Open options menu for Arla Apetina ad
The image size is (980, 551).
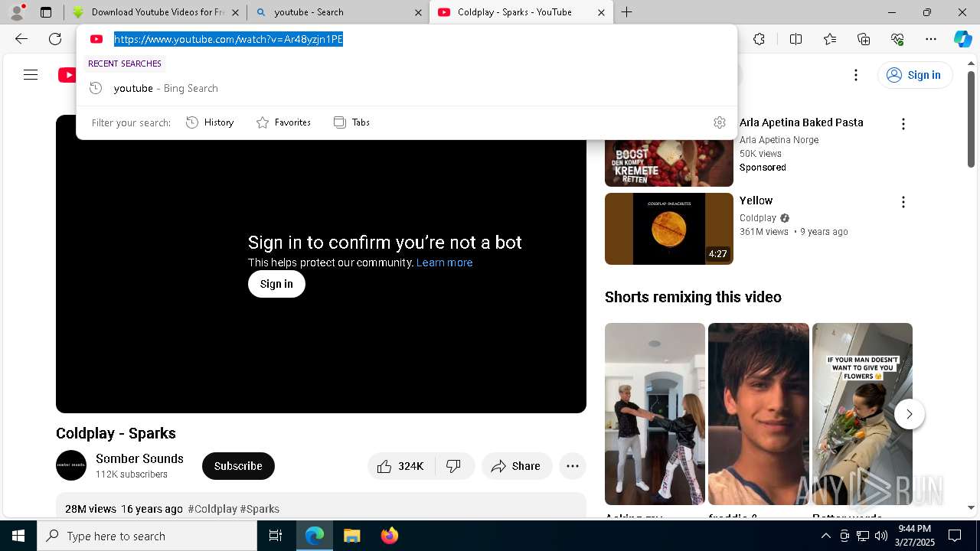point(903,124)
